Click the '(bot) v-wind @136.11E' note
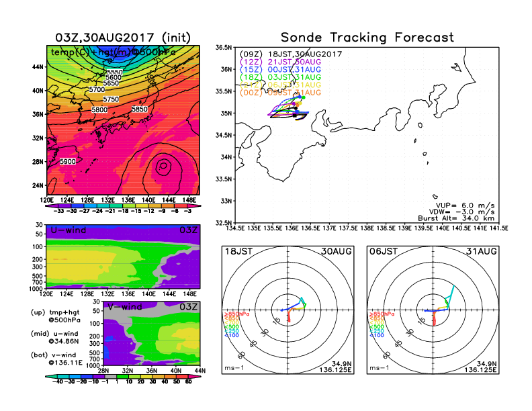Screen dimensions: 532x411 coord(56,359)
